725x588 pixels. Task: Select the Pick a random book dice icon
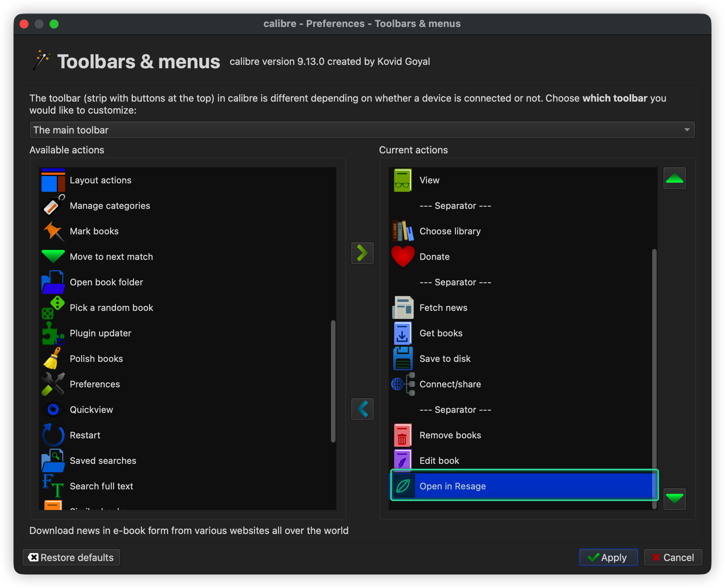(x=53, y=308)
